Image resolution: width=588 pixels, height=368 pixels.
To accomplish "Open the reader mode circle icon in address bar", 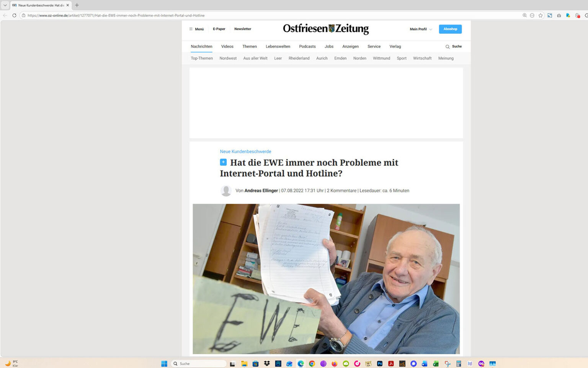I will click(x=532, y=15).
